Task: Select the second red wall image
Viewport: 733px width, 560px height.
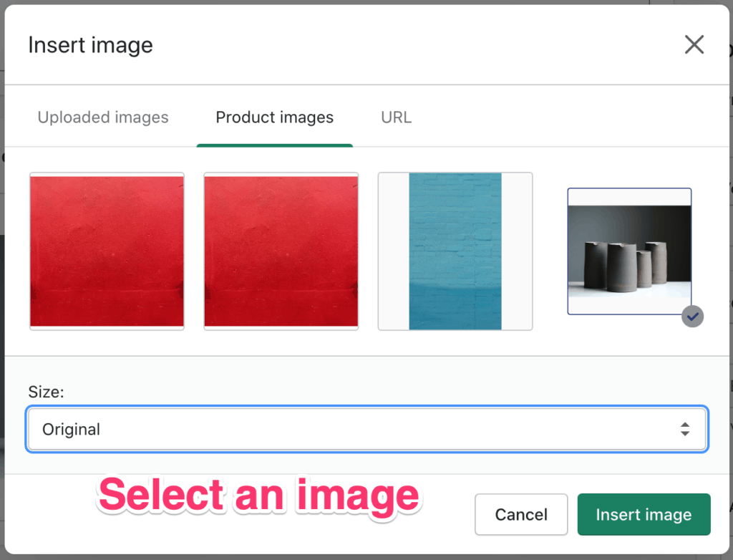Action: point(281,251)
